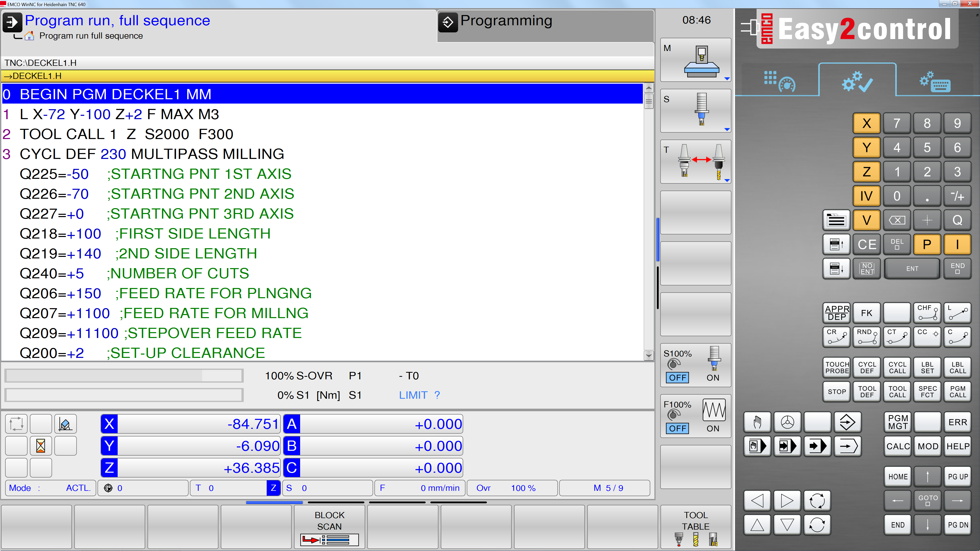
Task: Click the X axis key
Action: pyautogui.click(x=866, y=123)
